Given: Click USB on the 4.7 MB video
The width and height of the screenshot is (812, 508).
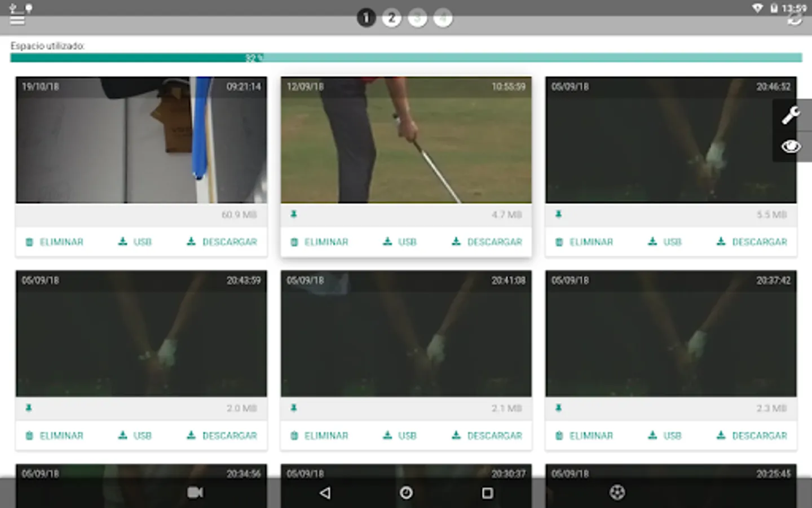Looking at the screenshot, I should 400,242.
